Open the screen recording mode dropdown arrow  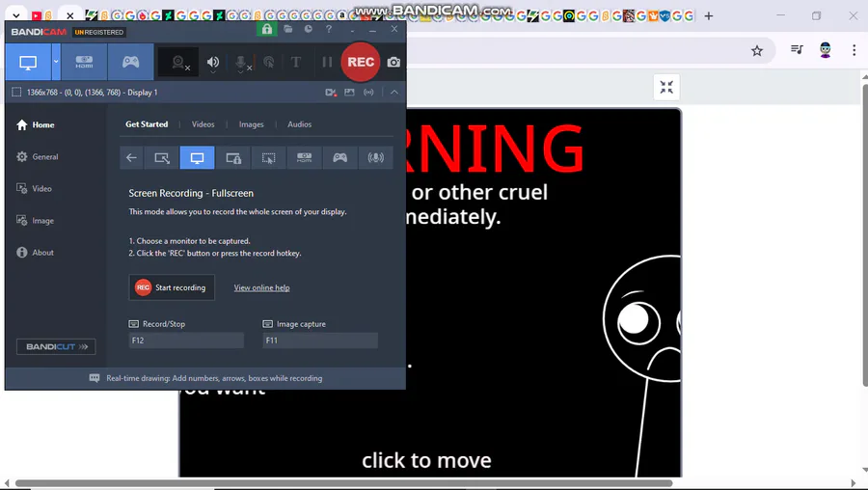point(56,62)
